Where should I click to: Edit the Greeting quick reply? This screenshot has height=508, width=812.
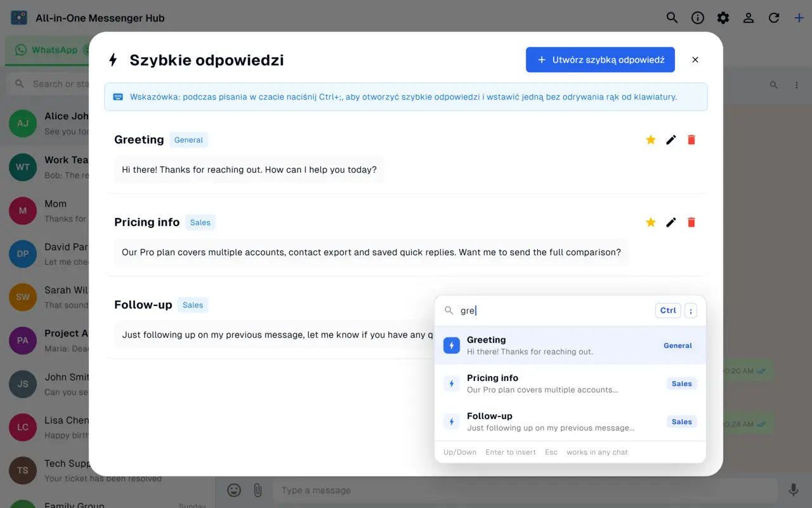point(671,140)
